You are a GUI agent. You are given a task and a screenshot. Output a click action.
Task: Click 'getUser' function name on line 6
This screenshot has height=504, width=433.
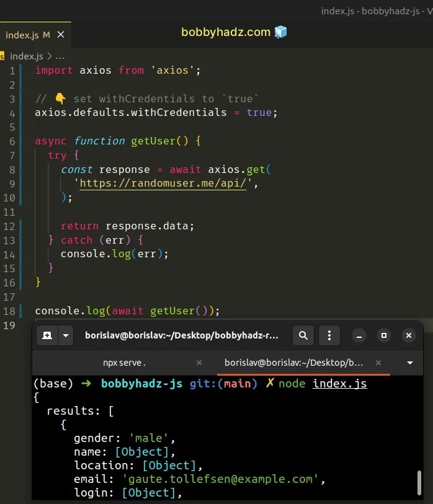(x=153, y=141)
